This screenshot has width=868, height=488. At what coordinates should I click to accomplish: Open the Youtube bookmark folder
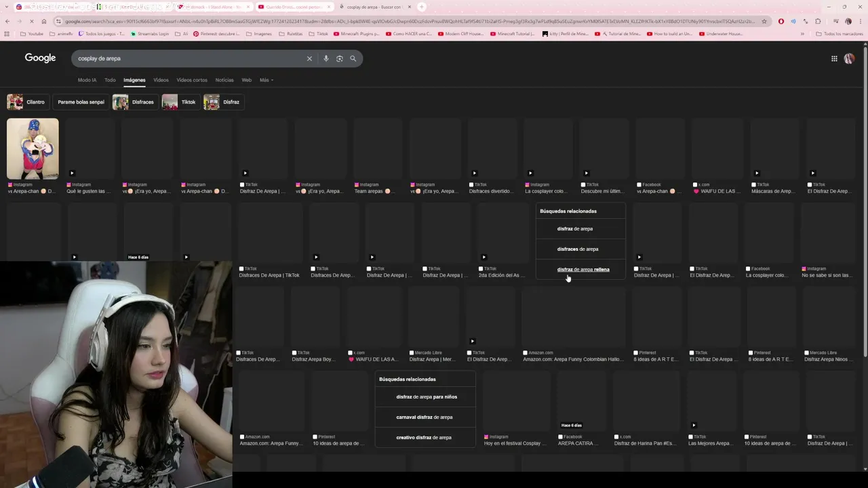click(x=32, y=34)
